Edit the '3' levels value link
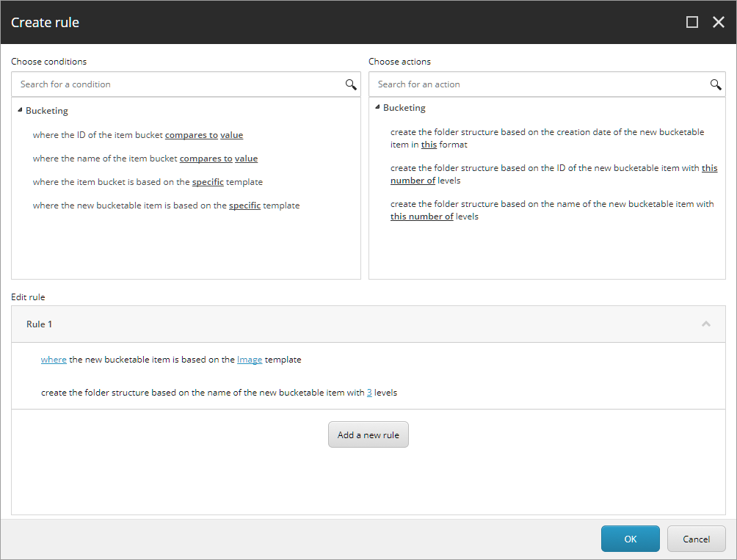 [369, 393]
